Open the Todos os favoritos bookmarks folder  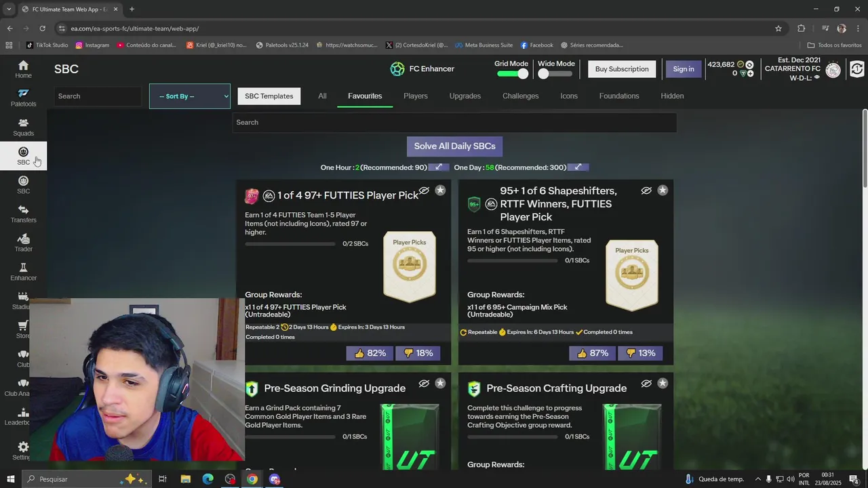point(834,45)
